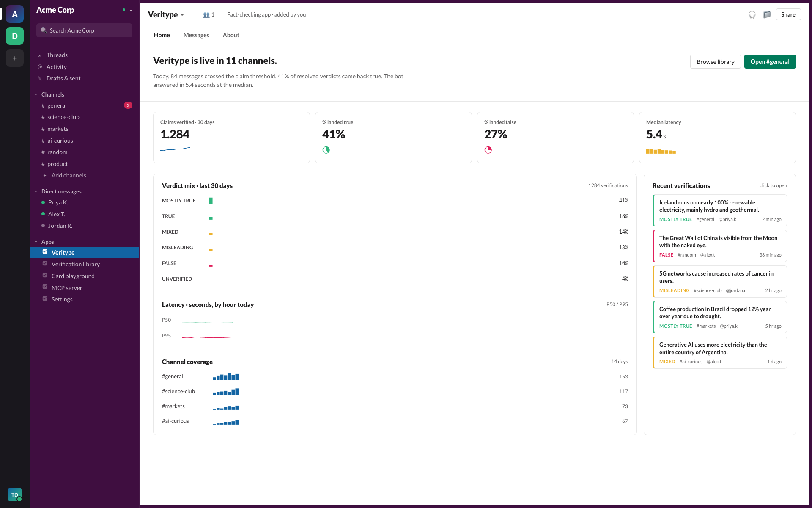Switch to the Messages tab
The width and height of the screenshot is (812, 508).
[x=196, y=35]
